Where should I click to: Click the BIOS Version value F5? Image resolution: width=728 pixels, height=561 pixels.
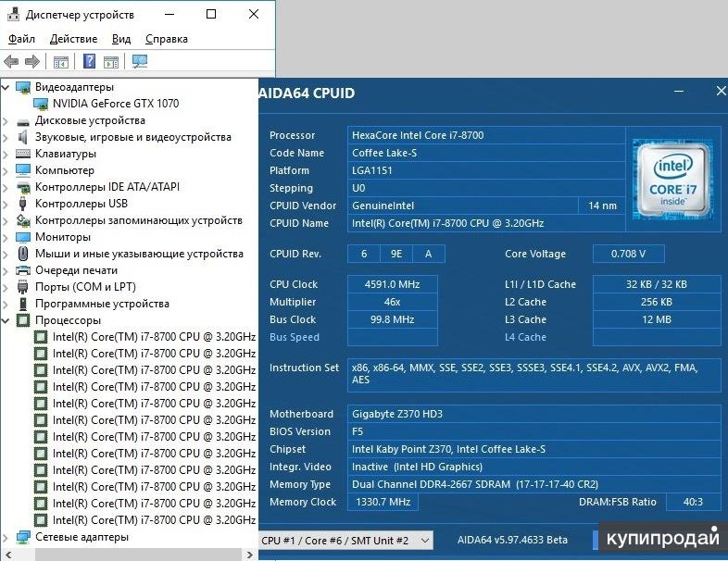pos(533,431)
